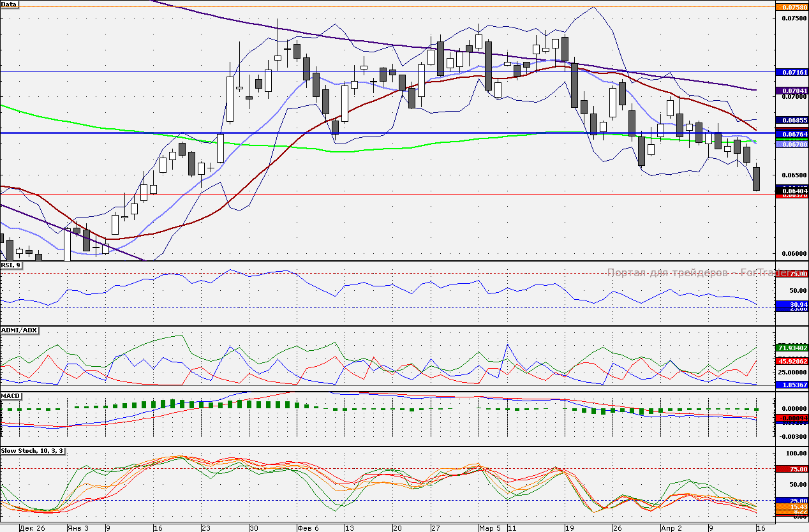Image resolution: width=809 pixels, height=532 pixels.
Task: Click the ADMI/ADX indicator label
Action: pyautogui.click(x=20, y=330)
